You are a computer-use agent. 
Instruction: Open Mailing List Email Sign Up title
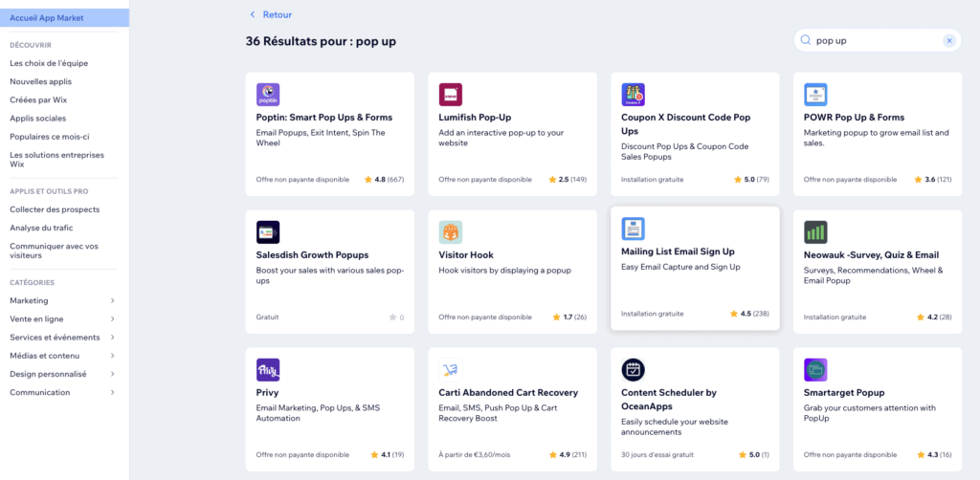[679, 251]
